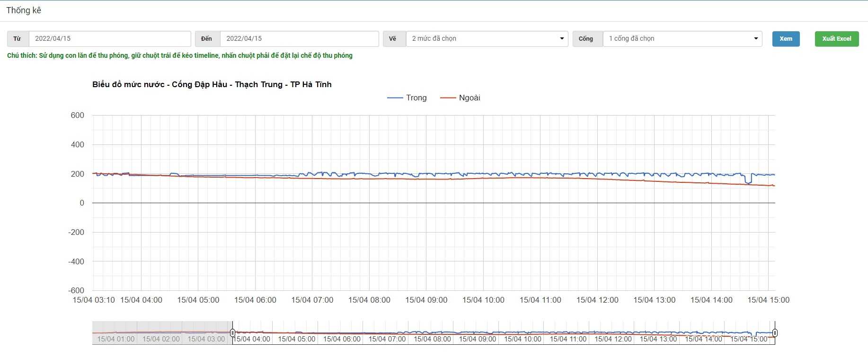The width and height of the screenshot is (868, 359).
Task: Toggle the Ngoài series in chart legend
Action: [460, 98]
